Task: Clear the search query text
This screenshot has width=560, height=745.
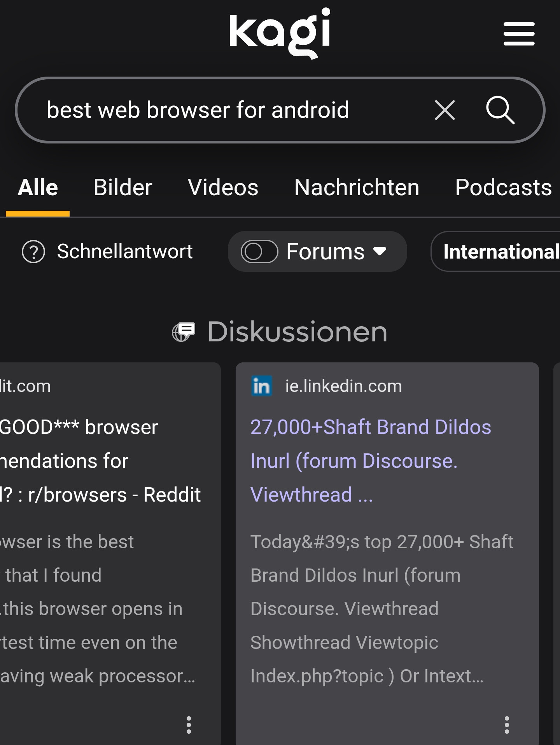Action: [444, 110]
